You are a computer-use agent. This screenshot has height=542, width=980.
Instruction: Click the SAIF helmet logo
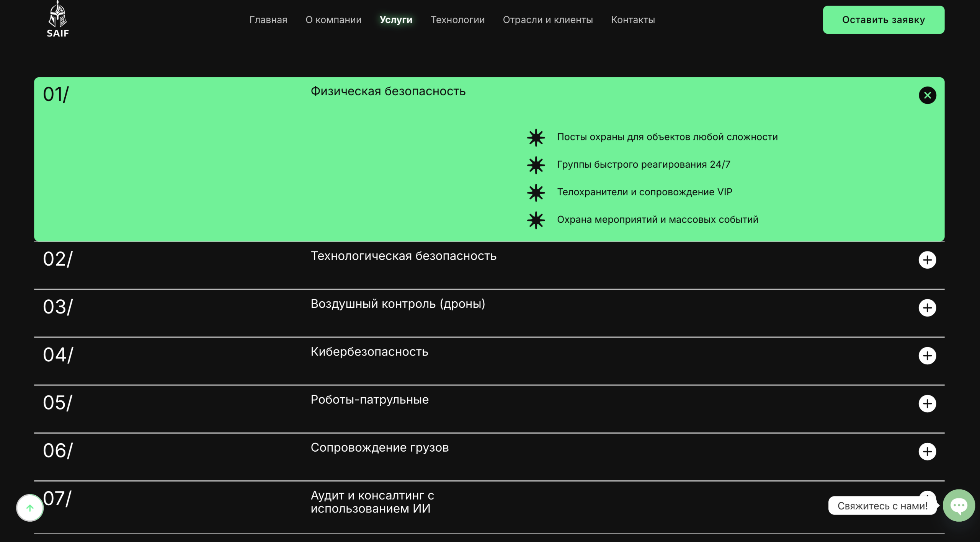click(58, 19)
